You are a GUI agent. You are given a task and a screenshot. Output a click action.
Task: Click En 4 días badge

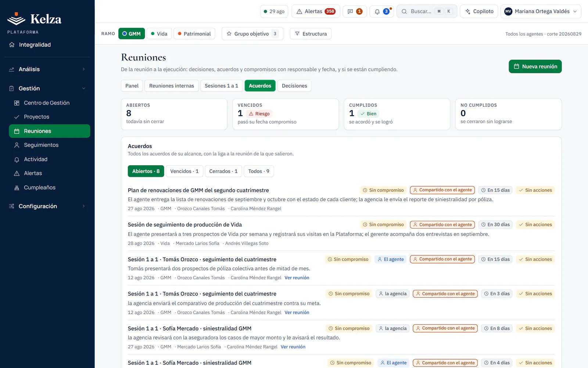click(x=497, y=363)
